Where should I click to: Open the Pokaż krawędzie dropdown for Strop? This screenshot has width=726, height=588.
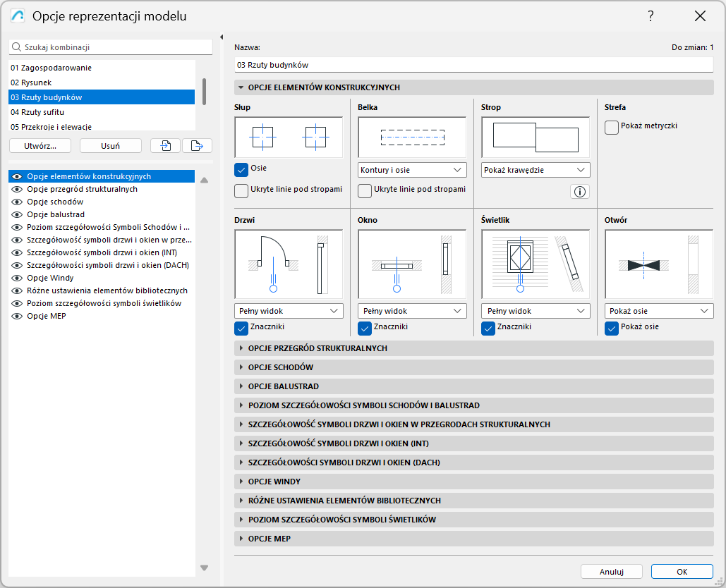[535, 169]
